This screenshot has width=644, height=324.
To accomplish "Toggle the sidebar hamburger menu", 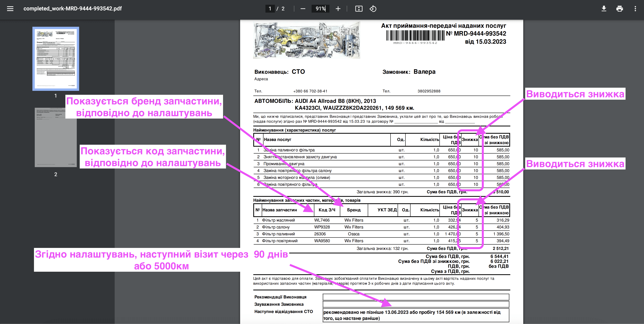I will [x=10, y=9].
